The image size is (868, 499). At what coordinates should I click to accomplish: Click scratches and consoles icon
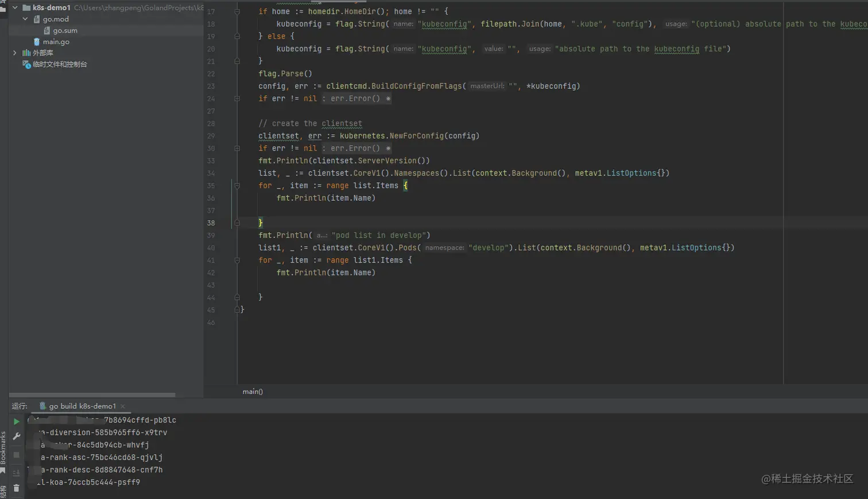[26, 64]
